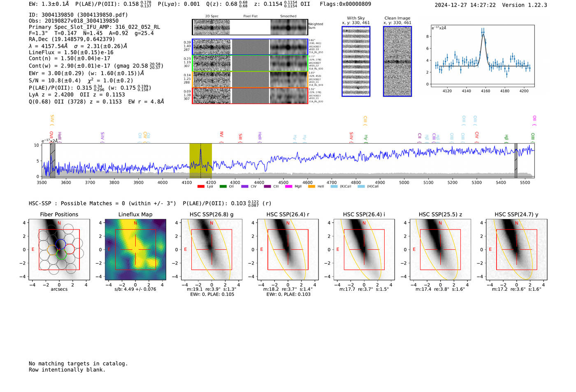576x392 pixels.
Task: Click the green OII legend swatch
Action: 223,187
